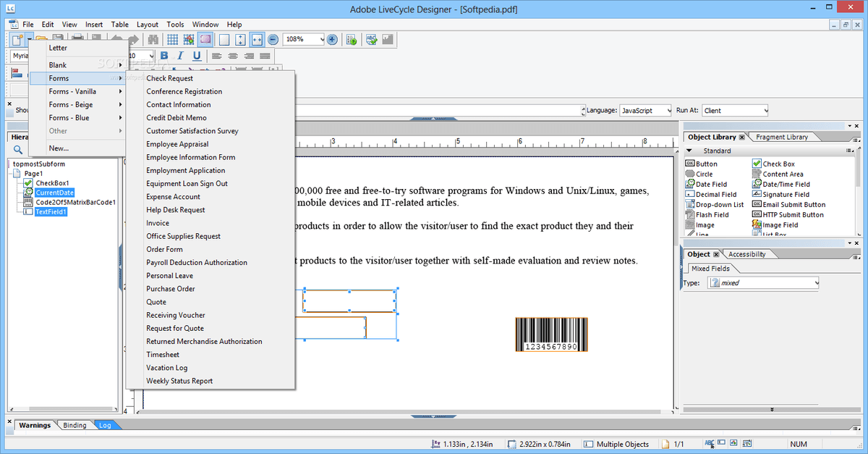Screen dimensions: 868x454
Task: Click the Fit Width toolbar icon
Action: coord(257,39)
